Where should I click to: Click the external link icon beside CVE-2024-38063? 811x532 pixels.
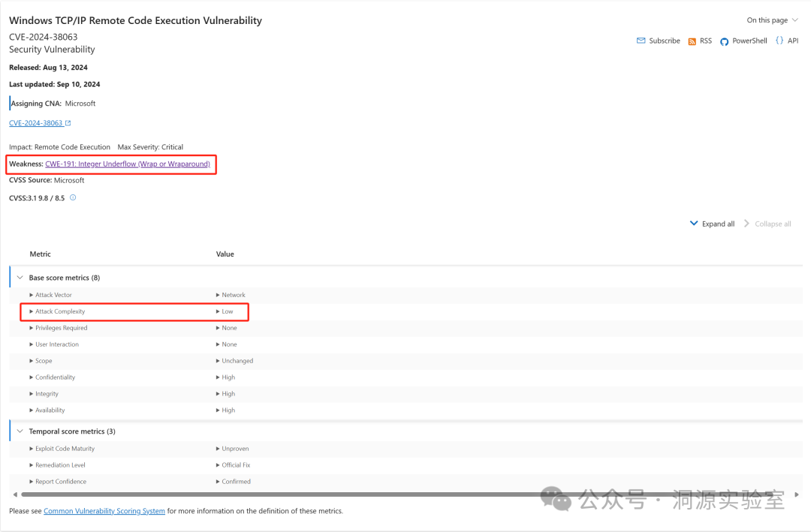[x=68, y=123]
